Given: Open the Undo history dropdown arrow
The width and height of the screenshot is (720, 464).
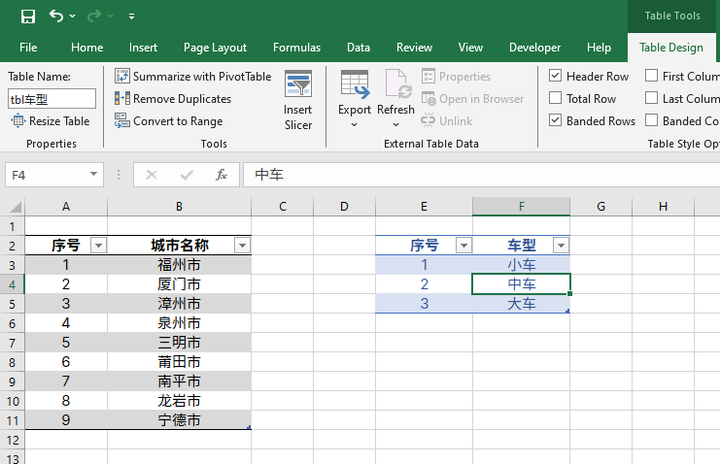Looking at the screenshot, I should [73, 16].
